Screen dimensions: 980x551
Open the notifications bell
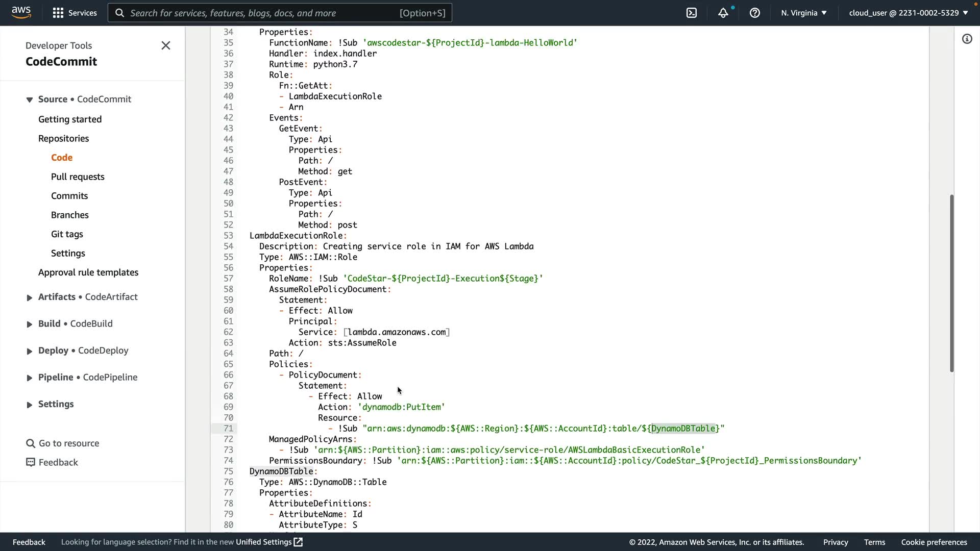723,13
